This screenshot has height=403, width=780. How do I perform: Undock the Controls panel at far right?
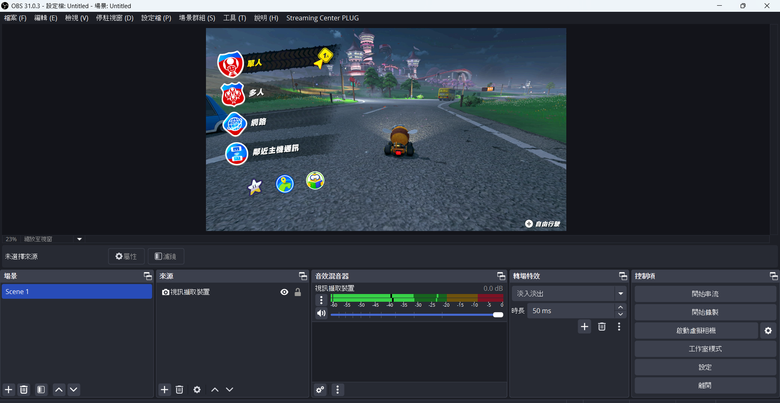774,276
